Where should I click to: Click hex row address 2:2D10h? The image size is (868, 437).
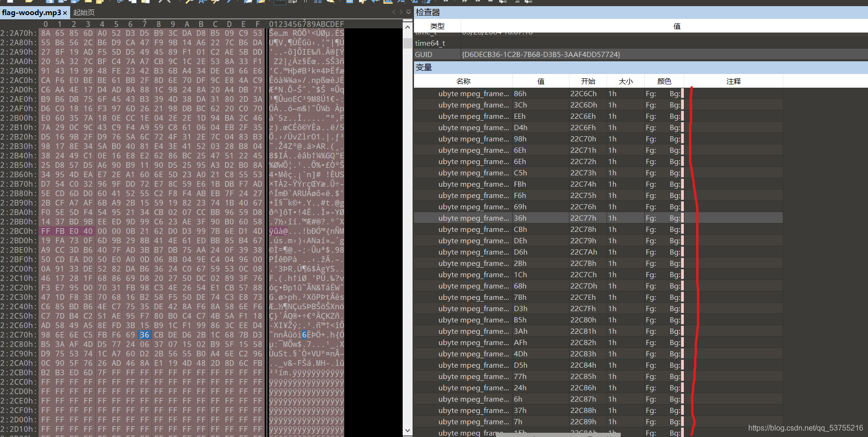click(18, 429)
